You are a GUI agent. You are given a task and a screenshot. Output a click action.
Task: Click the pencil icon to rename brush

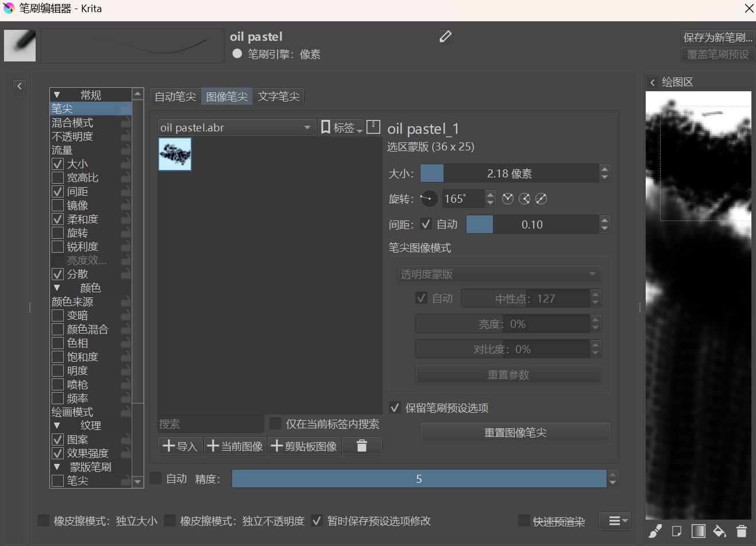point(445,37)
